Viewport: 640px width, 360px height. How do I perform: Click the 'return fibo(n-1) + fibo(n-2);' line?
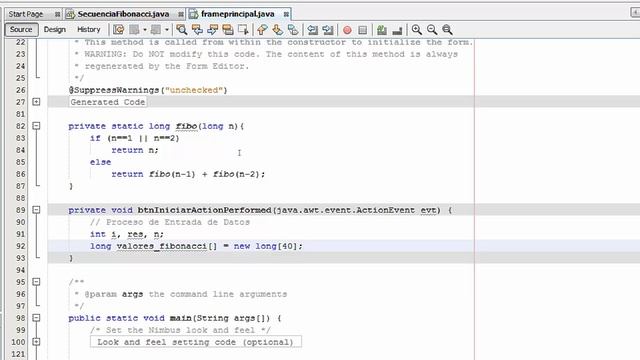tap(188, 174)
